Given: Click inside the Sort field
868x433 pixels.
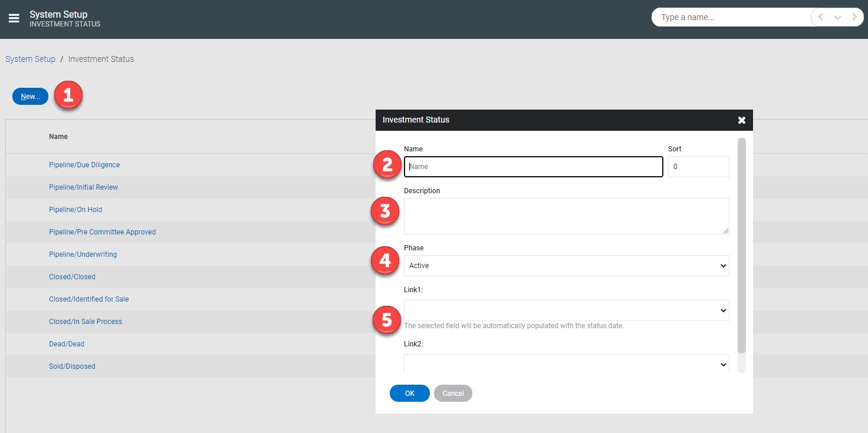Looking at the screenshot, I should (x=698, y=167).
